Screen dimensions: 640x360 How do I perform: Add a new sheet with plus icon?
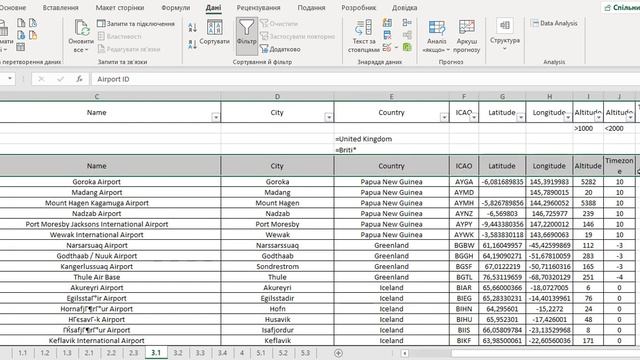338,353
